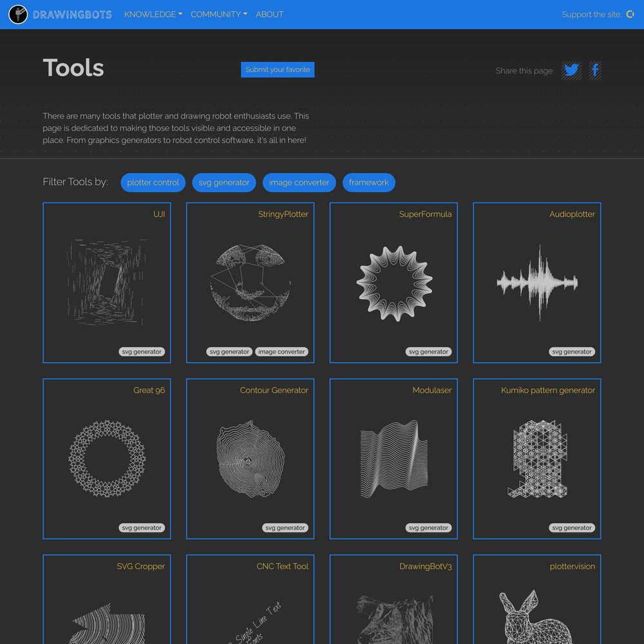The width and height of the screenshot is (644, 644).
Task: Click the SVG Cropper arrow artwork
Action: tap(108, 623)
